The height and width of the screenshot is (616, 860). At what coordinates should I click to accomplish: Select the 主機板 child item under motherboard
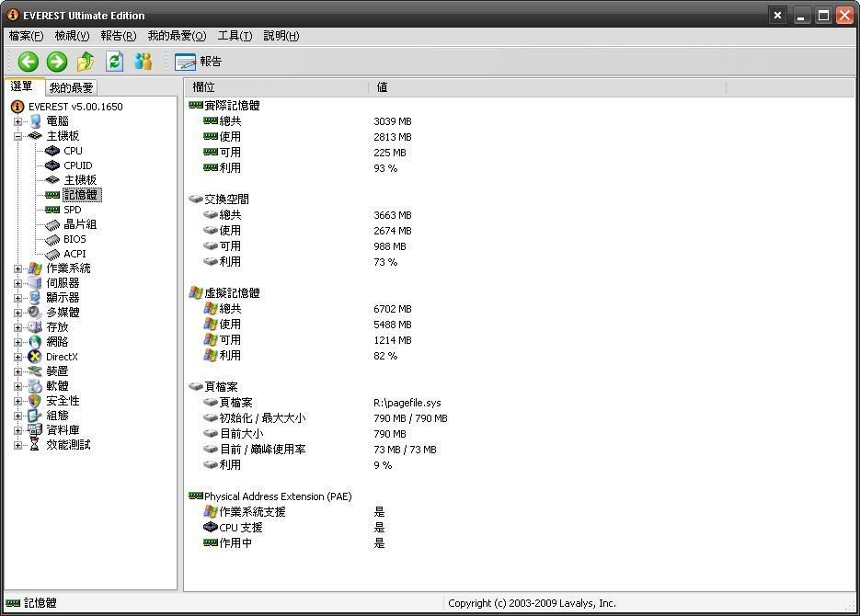(x=80, y=180)
